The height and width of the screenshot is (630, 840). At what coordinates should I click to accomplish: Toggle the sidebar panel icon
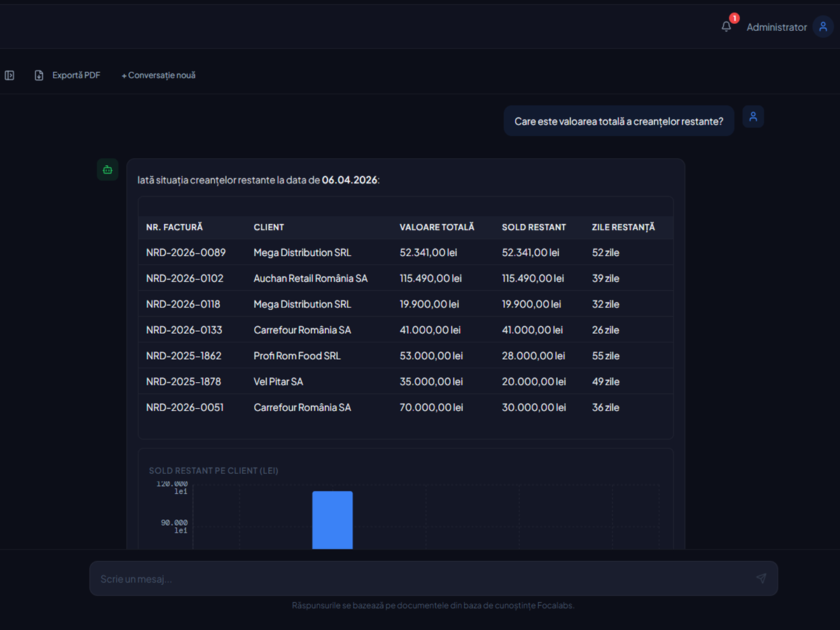(10, 75)
